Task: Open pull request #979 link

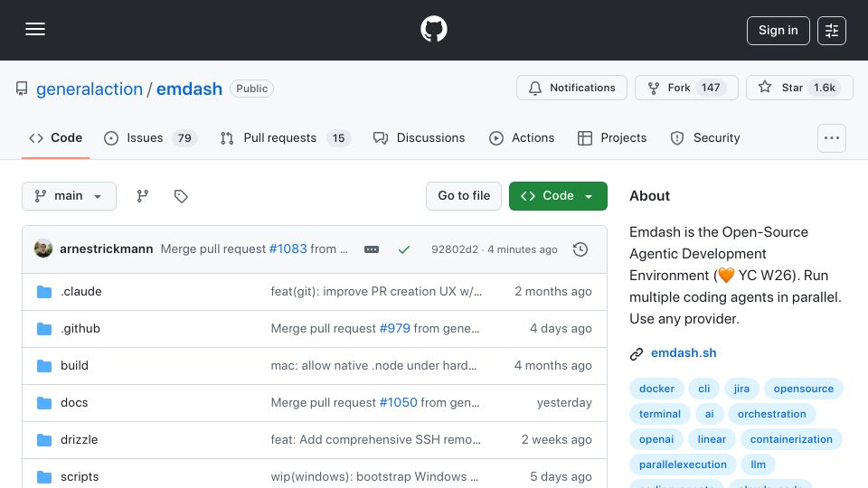Action: (x=395, y=329)
